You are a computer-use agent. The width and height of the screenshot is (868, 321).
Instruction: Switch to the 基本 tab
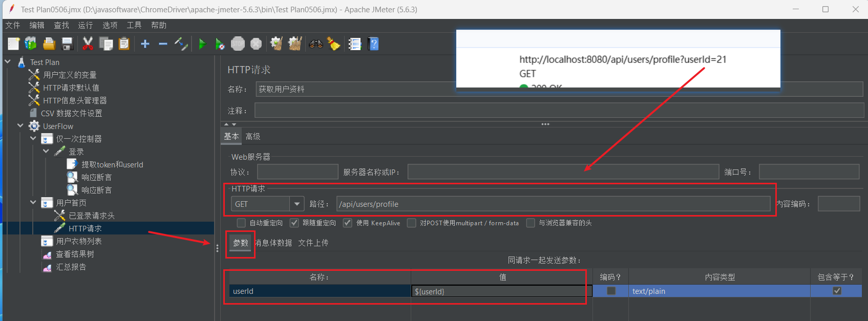coord(231,137)
